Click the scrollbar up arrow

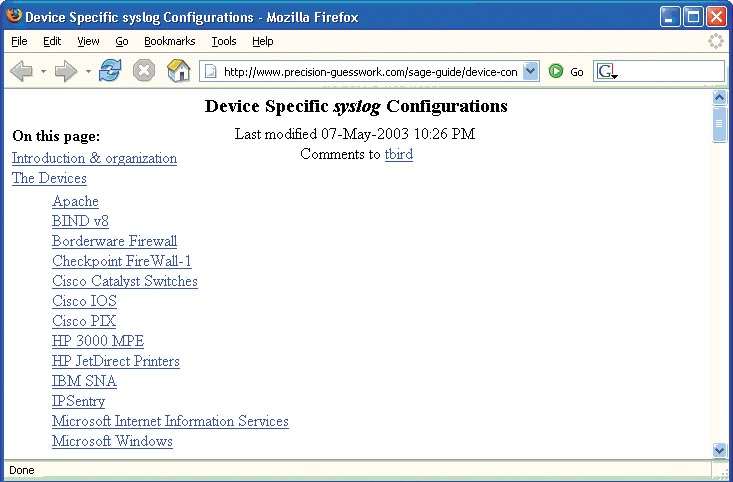pos(719,97)
